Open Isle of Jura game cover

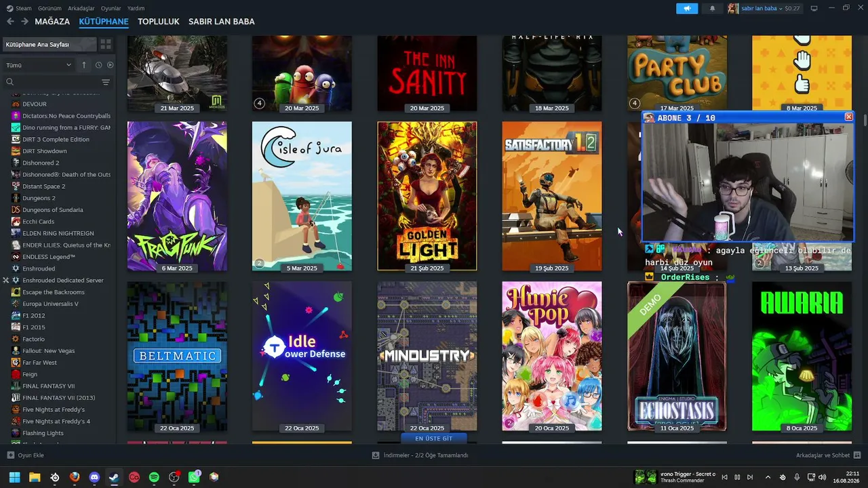click(x=302, y=196)
